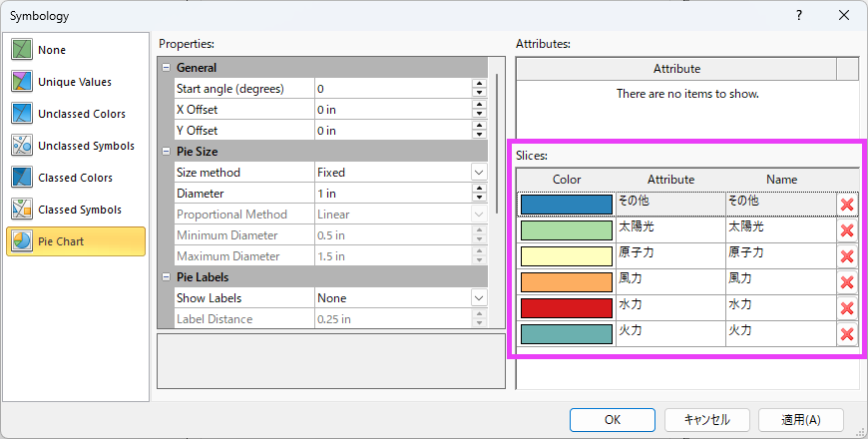Image resolution: width=868 pixels, height=439 pixels.
Task: Open the red color swatch for 水力
Action: pyautogui.click(x=566, y=308)
